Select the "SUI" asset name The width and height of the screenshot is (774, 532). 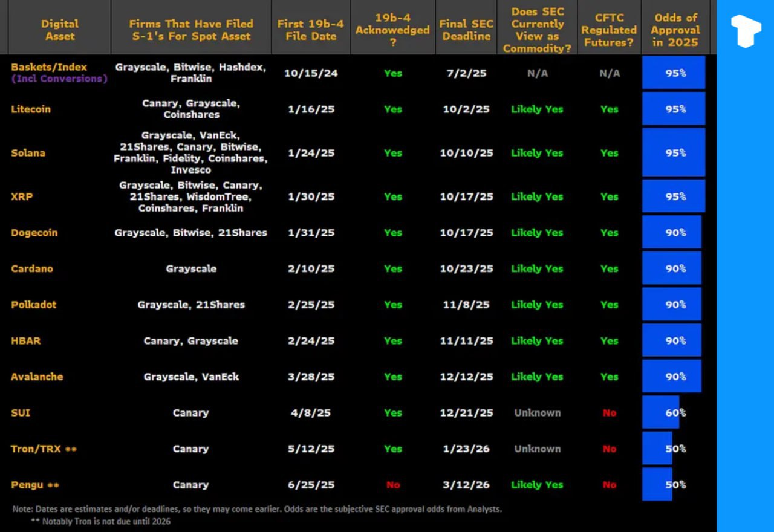(21, 413)
